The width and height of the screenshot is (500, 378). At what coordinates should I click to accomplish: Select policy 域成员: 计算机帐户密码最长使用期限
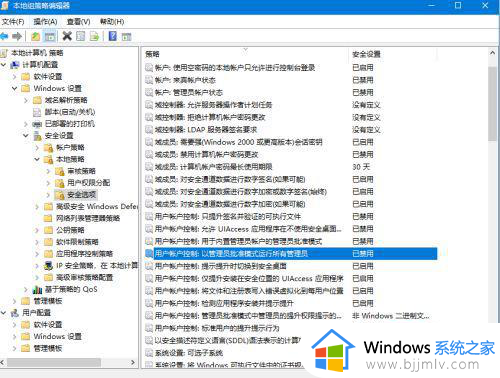tap(213, 167)
